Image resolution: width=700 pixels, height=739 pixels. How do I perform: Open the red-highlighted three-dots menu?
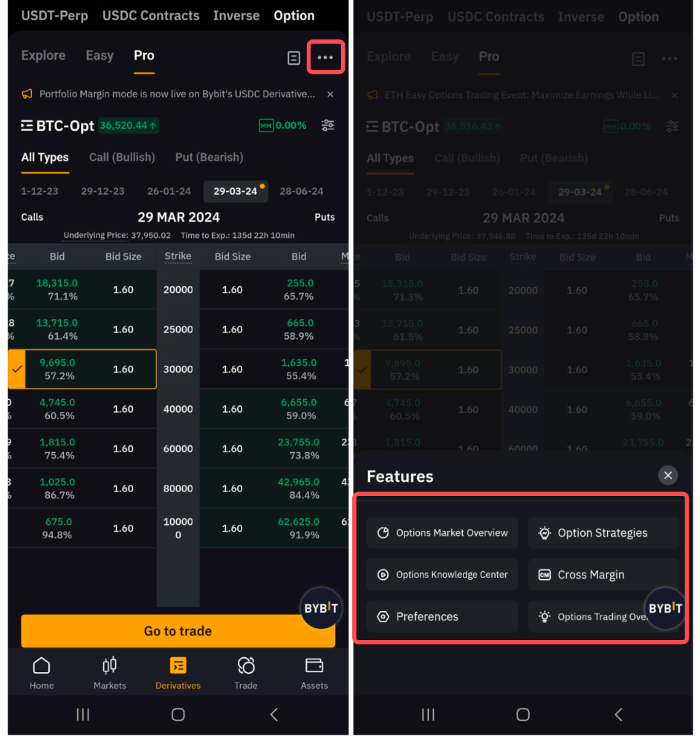[325, 57]
